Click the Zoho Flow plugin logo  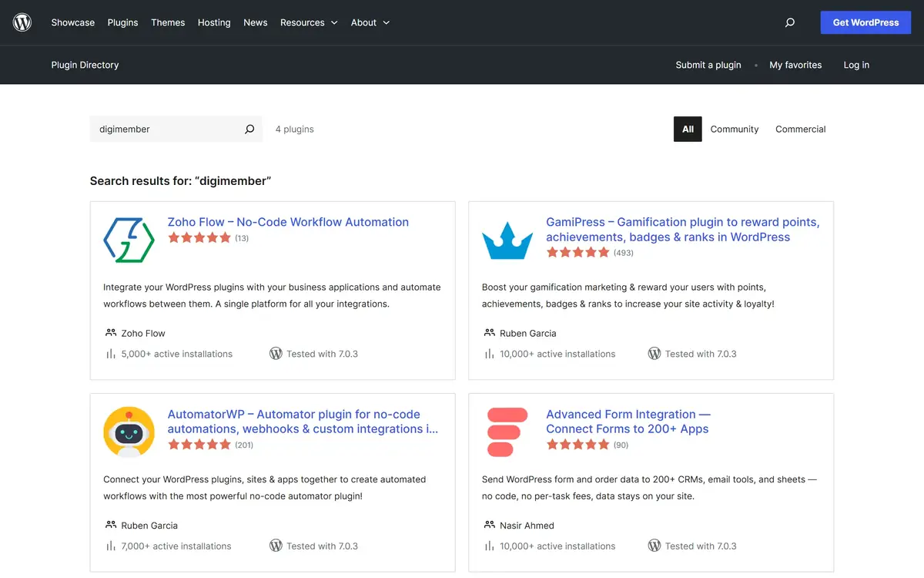point(129,240)
